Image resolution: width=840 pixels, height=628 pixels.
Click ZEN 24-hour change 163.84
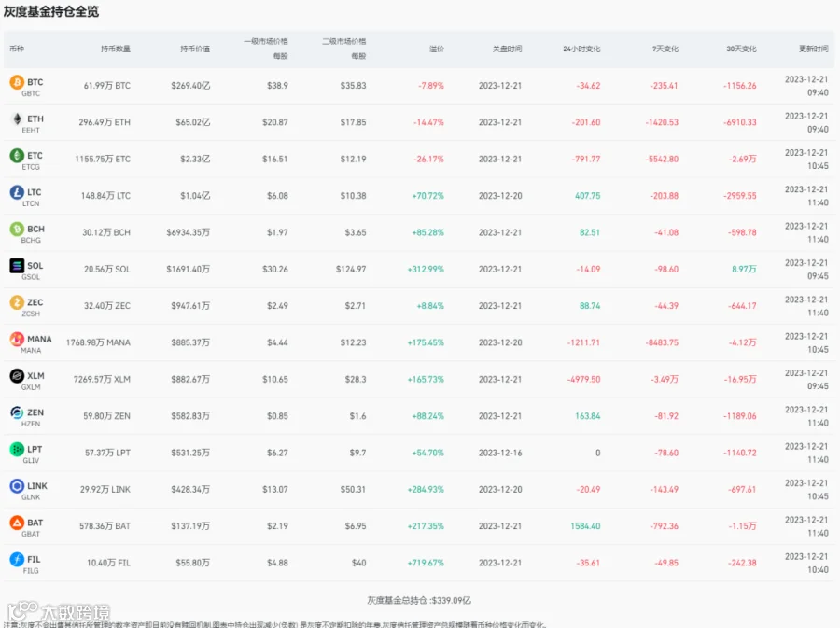click(x=588, y=416)
